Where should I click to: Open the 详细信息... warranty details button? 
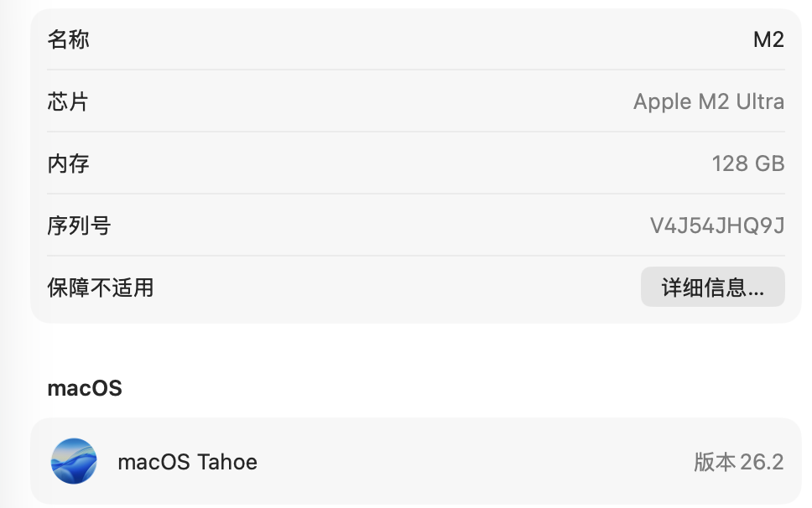pyautogui.click(x=712, y=288)
